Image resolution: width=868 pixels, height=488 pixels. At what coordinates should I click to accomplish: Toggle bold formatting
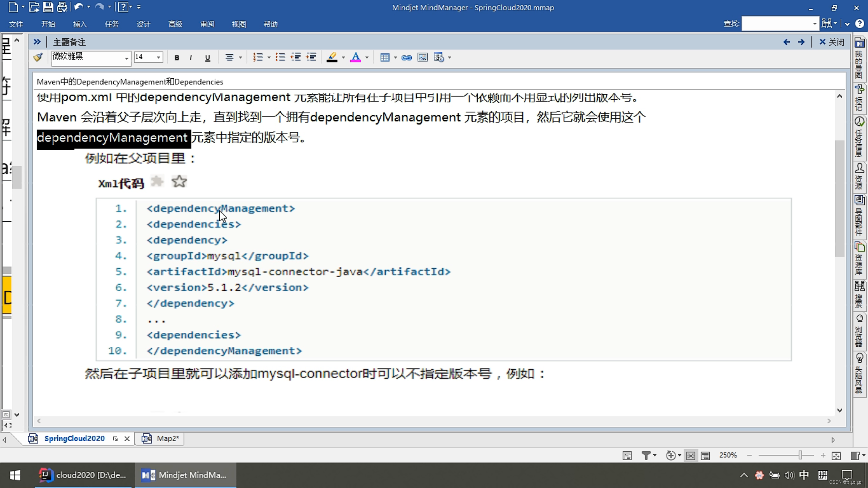pos(177,58)
